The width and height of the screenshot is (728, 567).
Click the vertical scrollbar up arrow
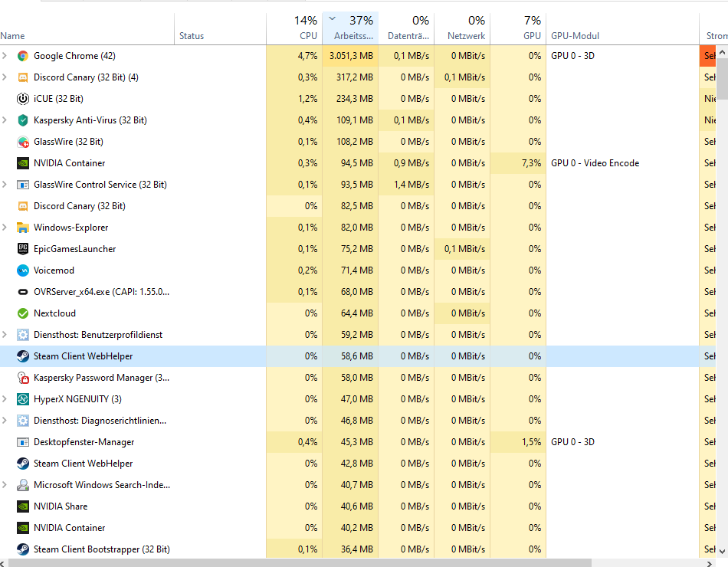pyautogui.click(x=722, y=52)
